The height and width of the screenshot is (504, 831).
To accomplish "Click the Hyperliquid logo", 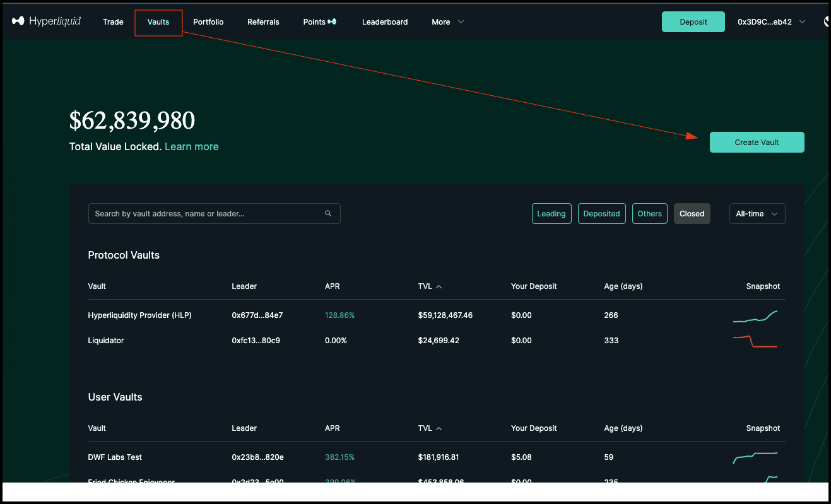I will [x=46, y=21].
